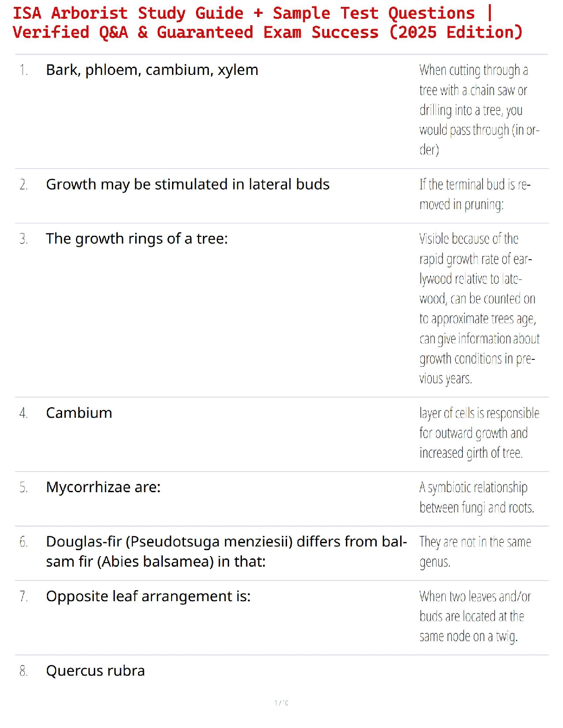563x728 pixels.
Task: Click "They are not in the same genus"
Action: (475, 552)
